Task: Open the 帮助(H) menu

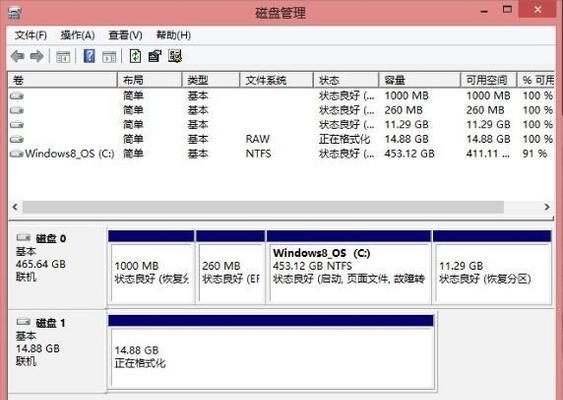Action: click(173, 35)
